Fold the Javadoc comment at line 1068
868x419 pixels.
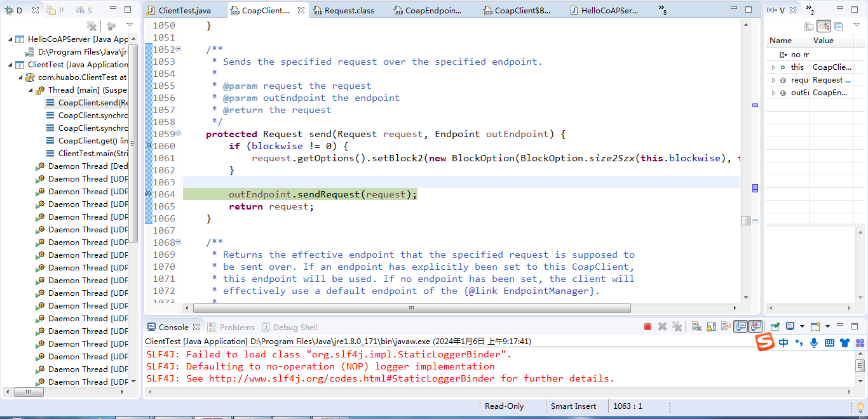point(178,243)
